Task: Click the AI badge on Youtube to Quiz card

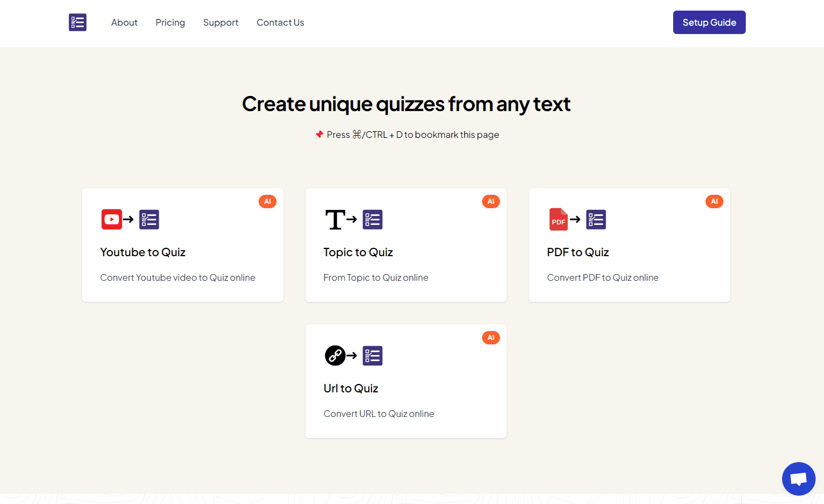Action: click(x=268, y=201)
